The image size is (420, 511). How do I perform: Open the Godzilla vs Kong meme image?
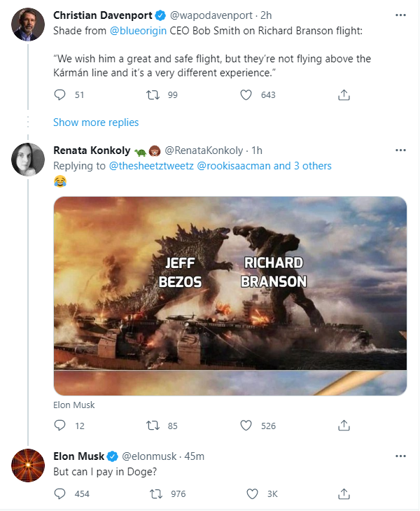pyautogui.click(x=230, y=294)
